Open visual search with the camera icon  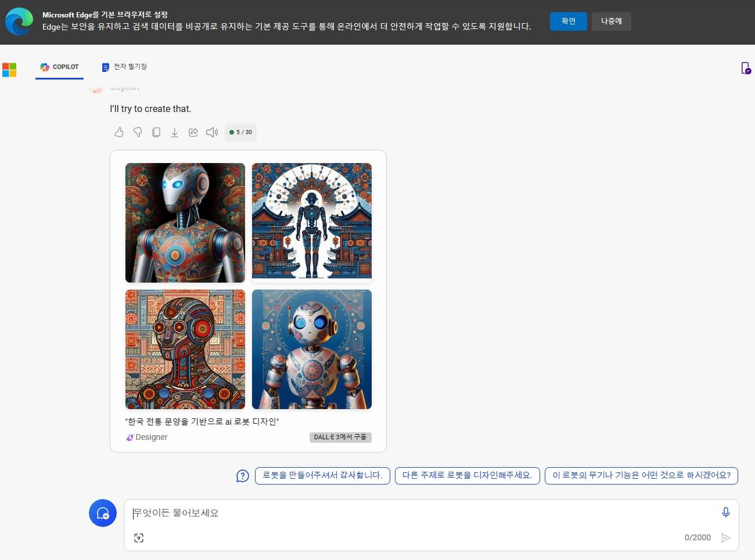point(139,537)
